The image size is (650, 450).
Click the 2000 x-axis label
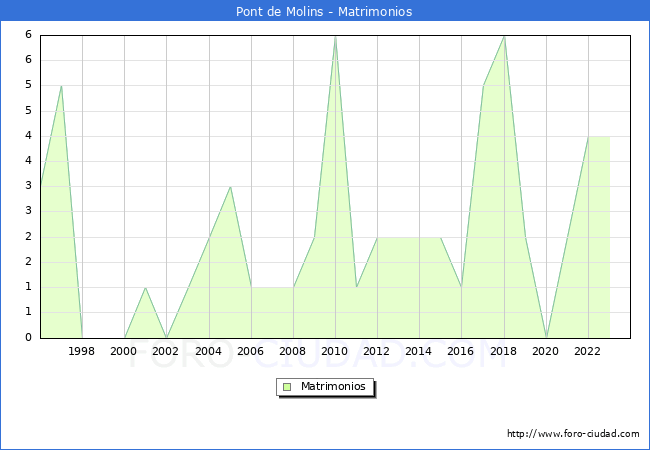124,351
